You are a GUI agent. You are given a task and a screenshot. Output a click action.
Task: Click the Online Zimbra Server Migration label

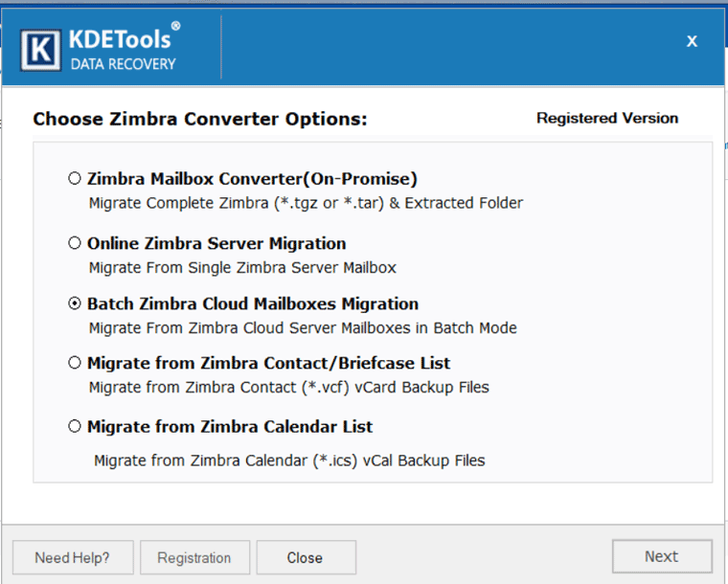(216, 243)
